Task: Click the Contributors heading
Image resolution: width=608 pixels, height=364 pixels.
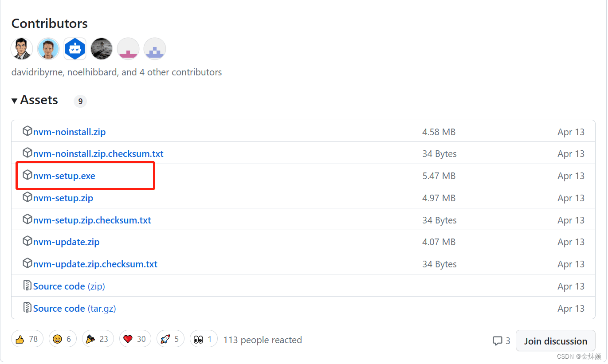Action: coord(50,23)
